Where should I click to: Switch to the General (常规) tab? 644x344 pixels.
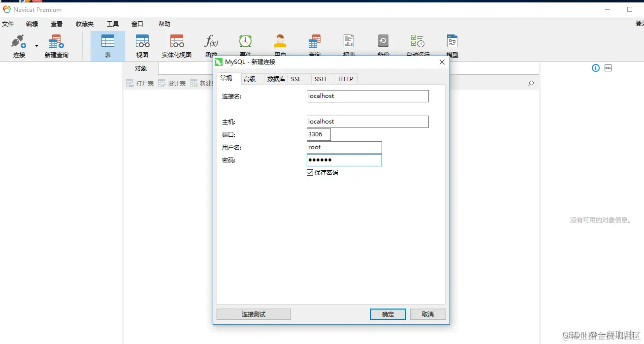click(228, 78)
